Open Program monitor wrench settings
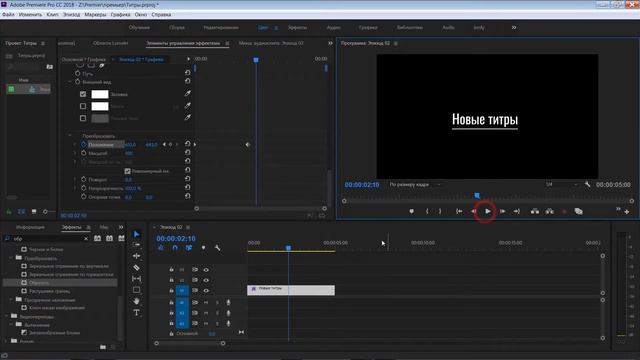This screenshot has width=640, height=360. pos(587,184)
